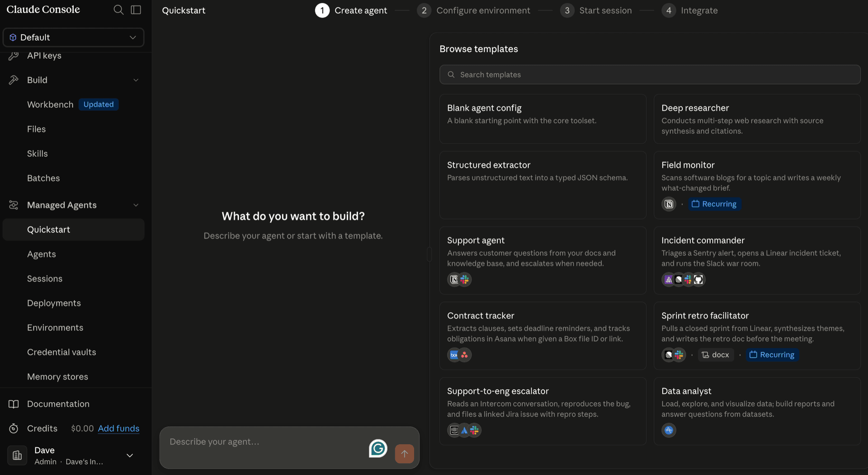Click the magnifier icon in Search templates

(451, 75)
